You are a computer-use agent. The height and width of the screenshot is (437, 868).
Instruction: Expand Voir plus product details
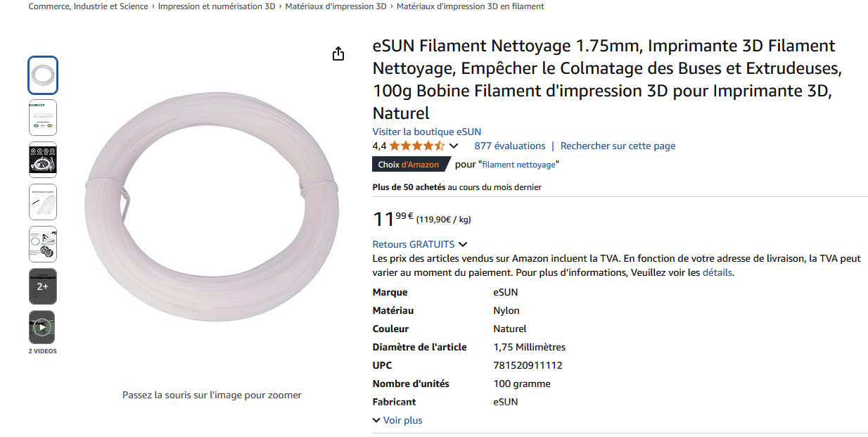[397, 420]
